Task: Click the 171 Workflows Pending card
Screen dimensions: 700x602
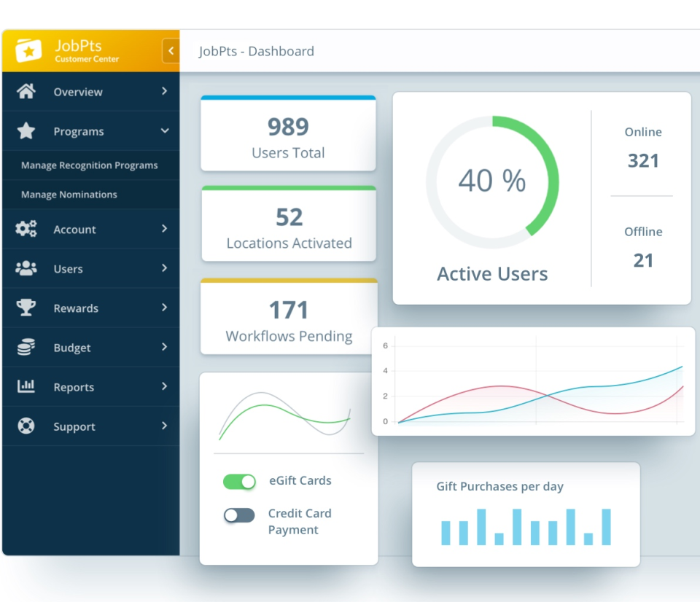Action: coord(289,316)
